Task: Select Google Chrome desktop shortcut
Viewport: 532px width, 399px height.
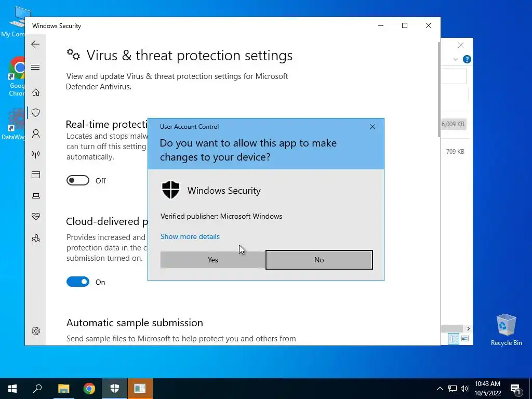Action: tap(17, 77)
